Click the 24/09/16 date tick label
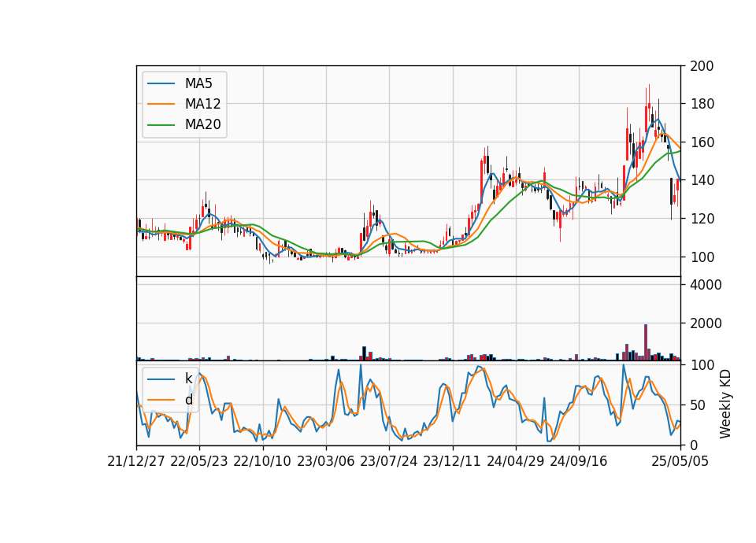The width and height of the screenshot is (756, 543). pos(579,461)
